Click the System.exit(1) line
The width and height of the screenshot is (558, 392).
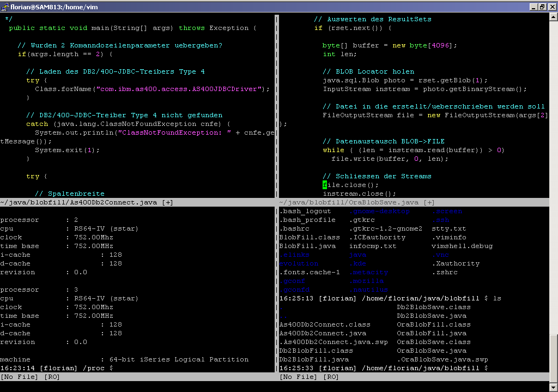[x=67, y=150]
